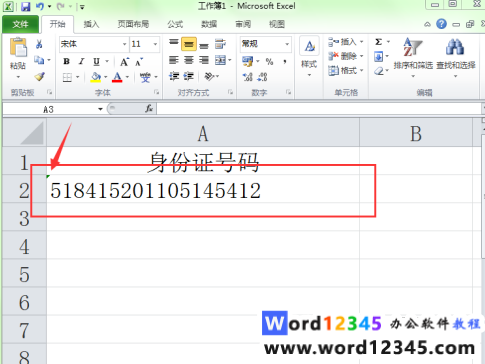Click Merge and Center icon
The width and height of the screenshot is (485, 364).
[220, 60]
